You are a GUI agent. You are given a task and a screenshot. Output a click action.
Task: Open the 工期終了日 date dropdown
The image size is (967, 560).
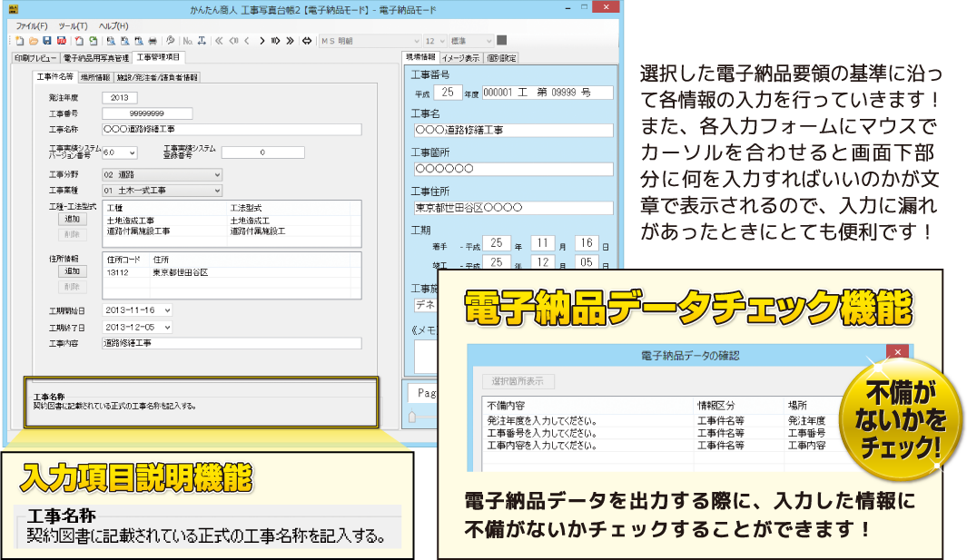(x=167, y=327)
